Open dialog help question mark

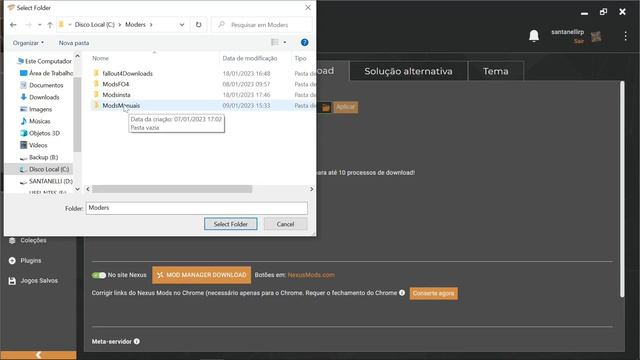[304, 42]
